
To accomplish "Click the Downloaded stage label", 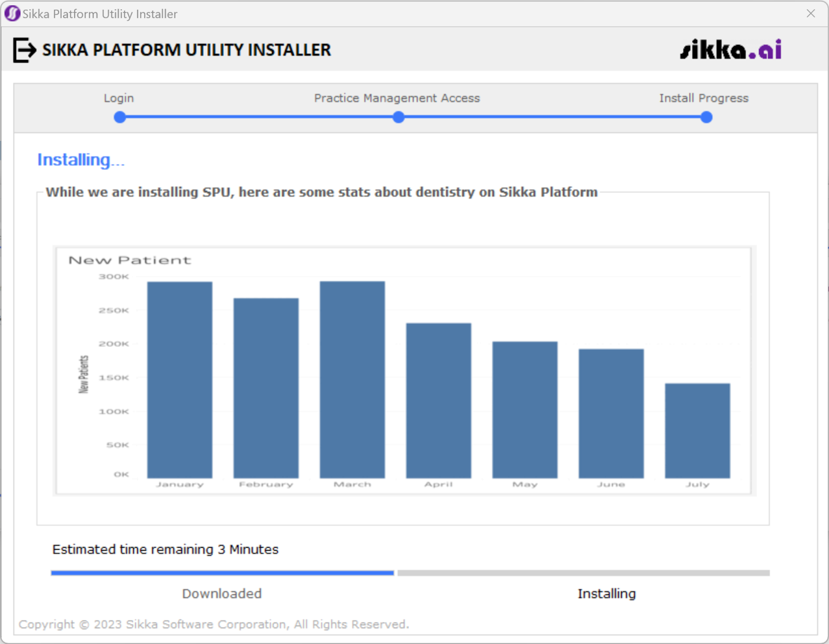I will point(222,594).
